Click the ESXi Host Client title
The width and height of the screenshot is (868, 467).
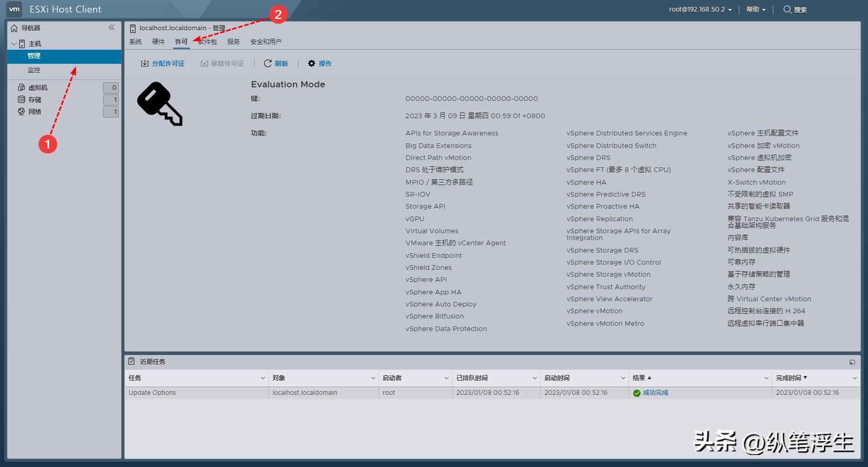point(65,9)
